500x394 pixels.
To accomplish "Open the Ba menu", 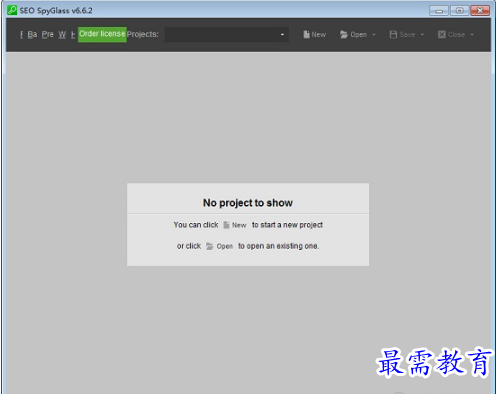I will coord(32,35).
